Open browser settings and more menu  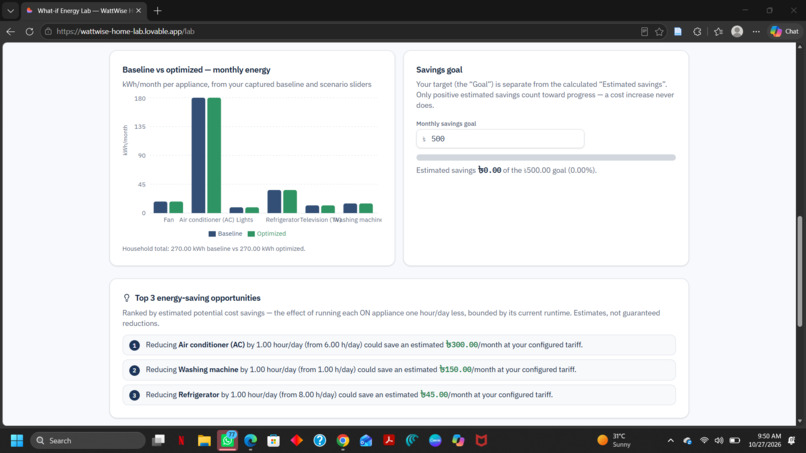click(x=756, y=31)
